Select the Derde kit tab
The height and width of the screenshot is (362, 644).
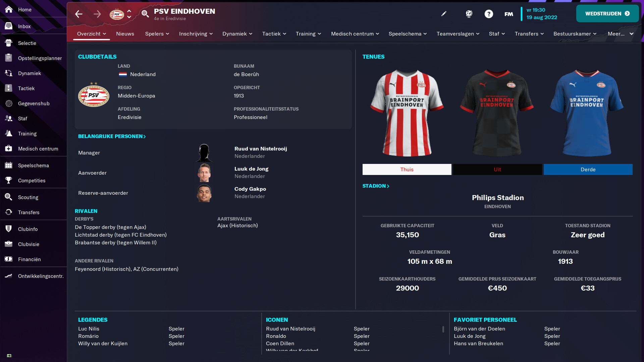[588, 169]
